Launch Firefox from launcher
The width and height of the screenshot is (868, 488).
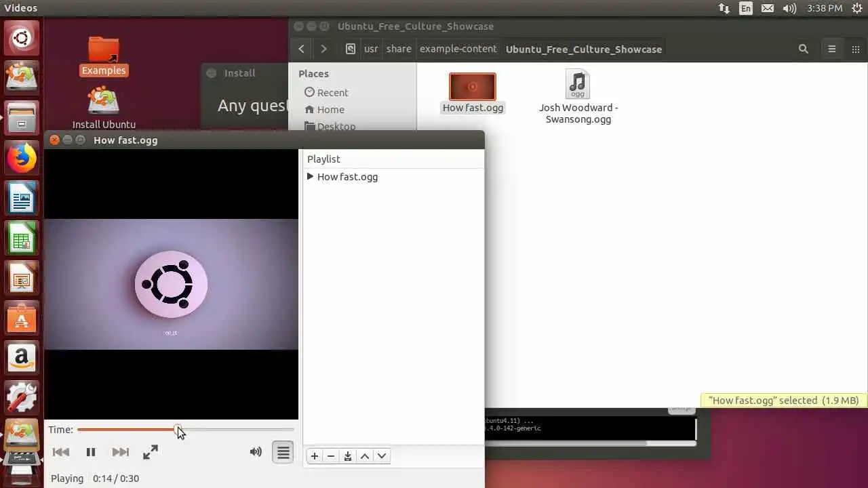point(22,159)
